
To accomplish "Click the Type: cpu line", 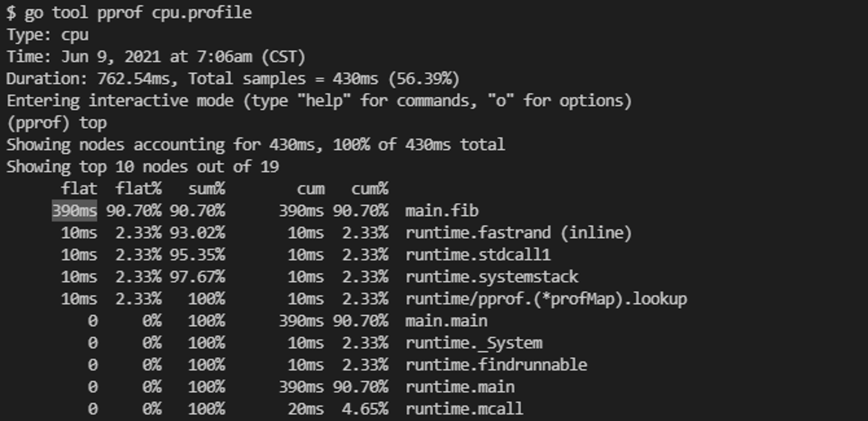I will pyautogui.click(x=47, y=35).
